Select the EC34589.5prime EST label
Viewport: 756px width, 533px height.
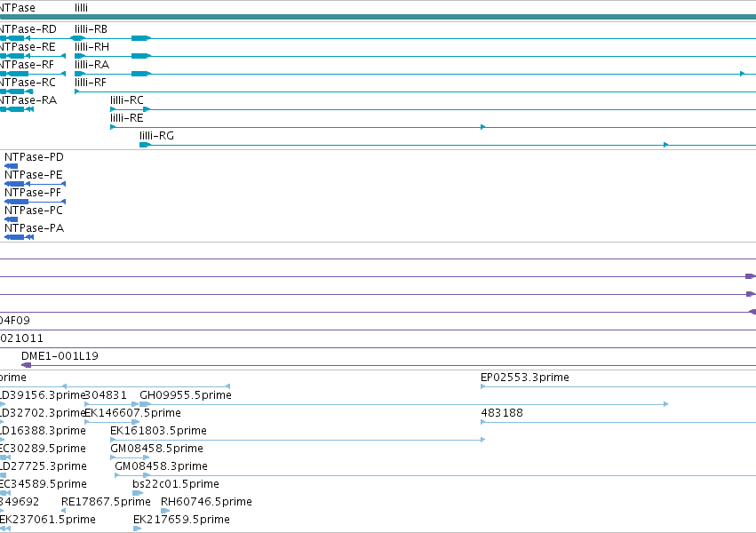[x=43, y=484]
